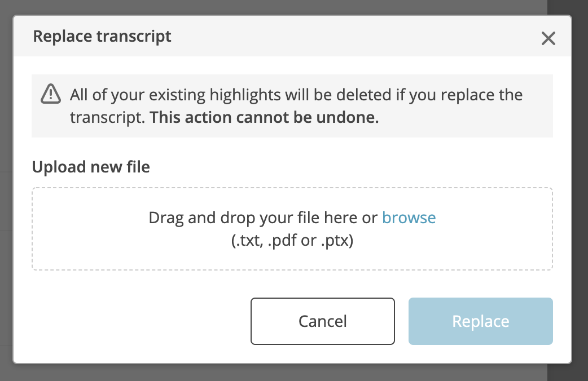Click the word 'transcript.' in the warning
The width and height of the screenshot is (588, 381).
click(x=107, y=118)
